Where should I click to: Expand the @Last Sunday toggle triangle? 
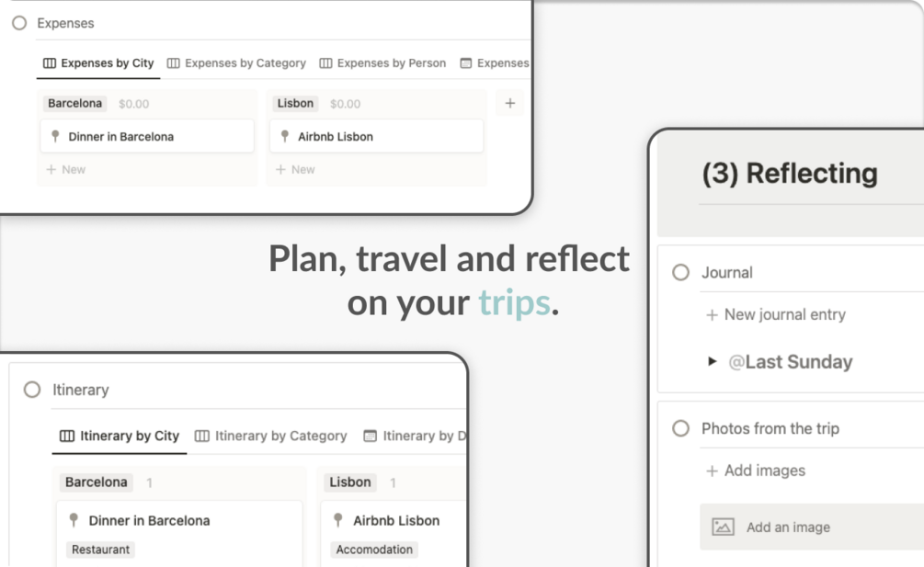(712, 361)
